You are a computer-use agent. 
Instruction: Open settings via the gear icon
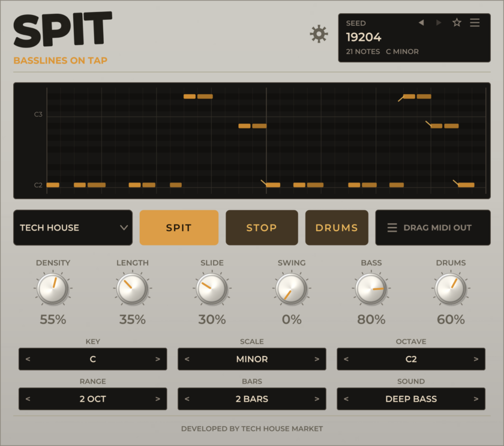[319, 34]
